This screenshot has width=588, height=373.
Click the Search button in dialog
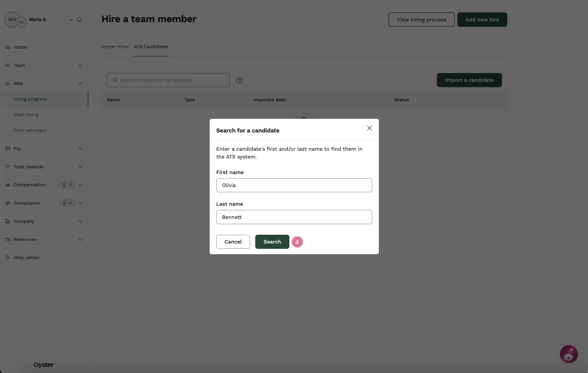coord(272,242)
